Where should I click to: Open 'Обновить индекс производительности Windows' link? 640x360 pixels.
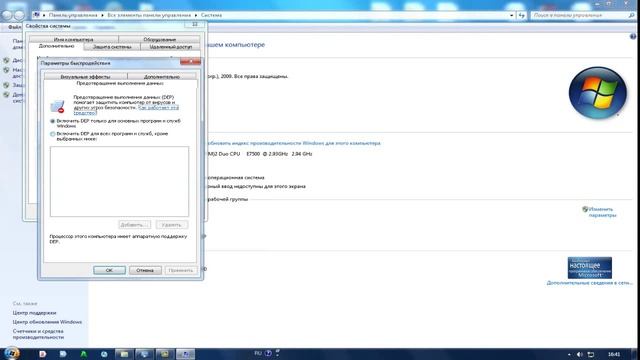tap(293, 143)
